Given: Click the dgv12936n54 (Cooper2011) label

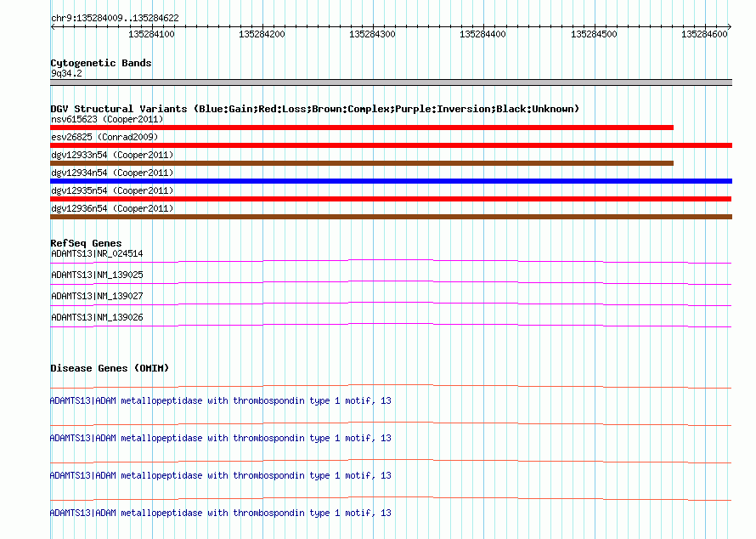Looking at the screenshot, I should tap(112, 208).
